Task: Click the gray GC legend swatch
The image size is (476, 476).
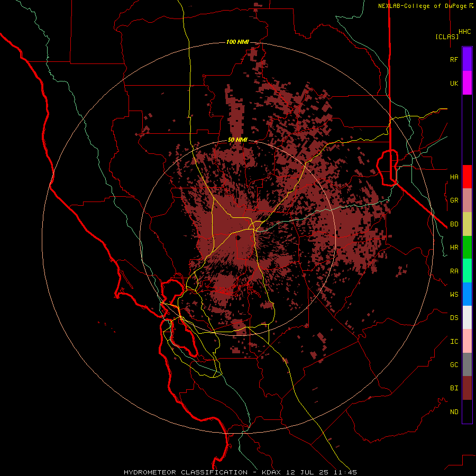Action: tap(467, 364)
